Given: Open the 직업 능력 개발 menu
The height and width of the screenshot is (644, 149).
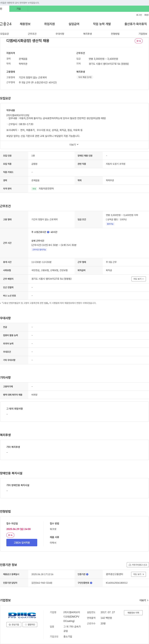Looking at the screenshot, I should click(102, 24).
